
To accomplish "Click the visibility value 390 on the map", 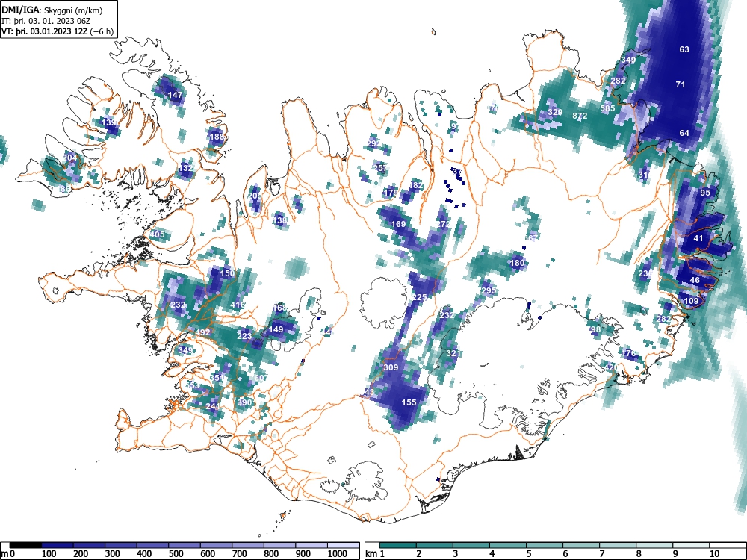I will [244, 402].
